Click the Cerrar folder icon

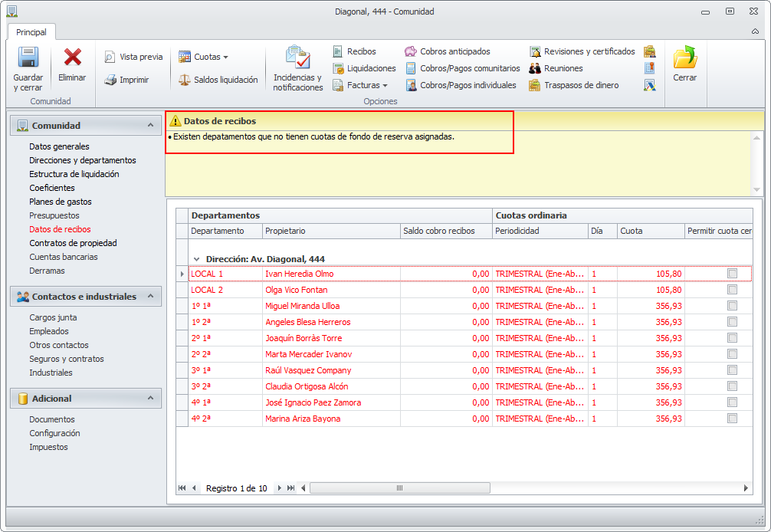click(x=685, y=57)
